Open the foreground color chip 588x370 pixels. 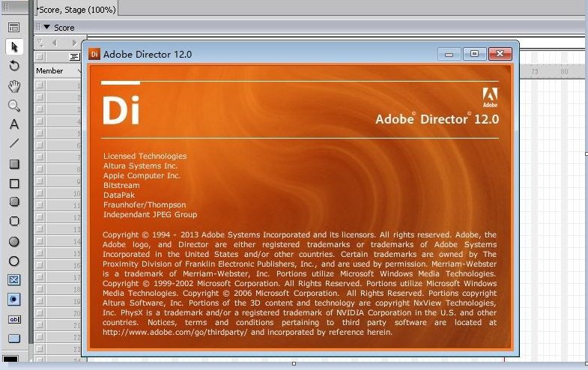(10, 359)
